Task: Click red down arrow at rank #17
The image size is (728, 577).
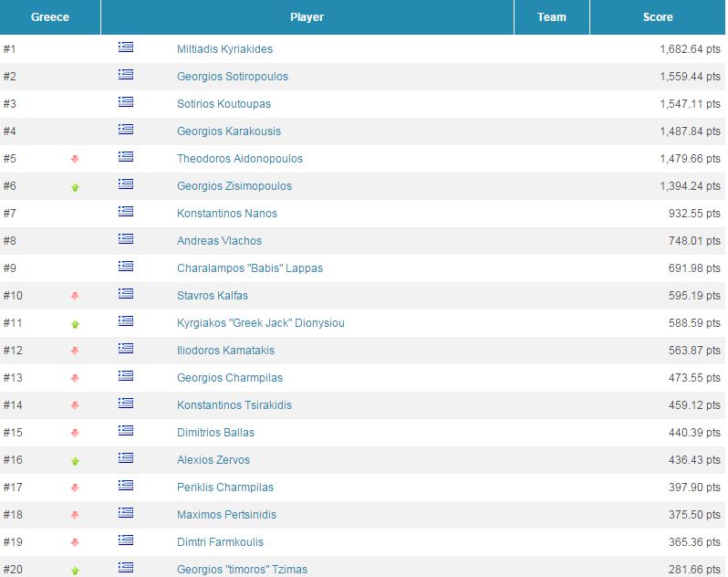Action: click(75, 488)
